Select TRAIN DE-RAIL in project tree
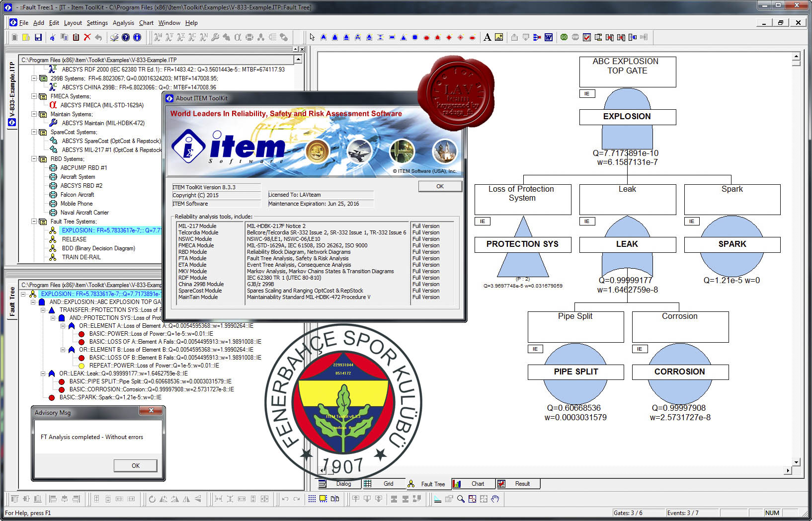The height and width of the screenshot is (521, 812). [81, 257]
